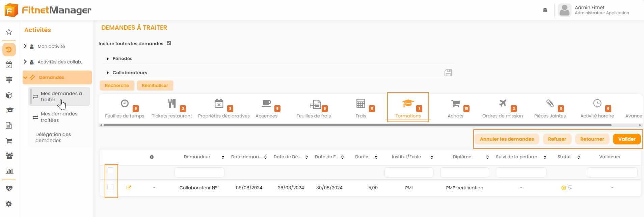Focus the Demandeur column filter field
Screen dimensions: 644x217
pos(199,172)
